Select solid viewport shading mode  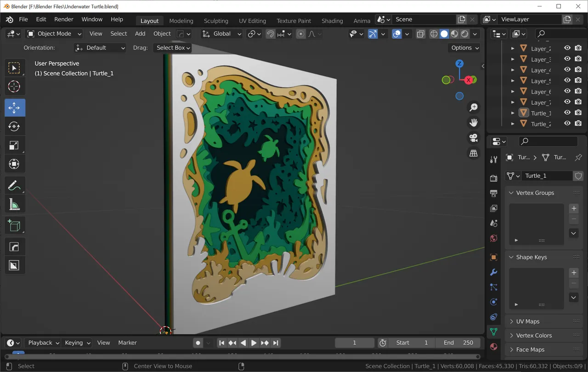point(444,34)
